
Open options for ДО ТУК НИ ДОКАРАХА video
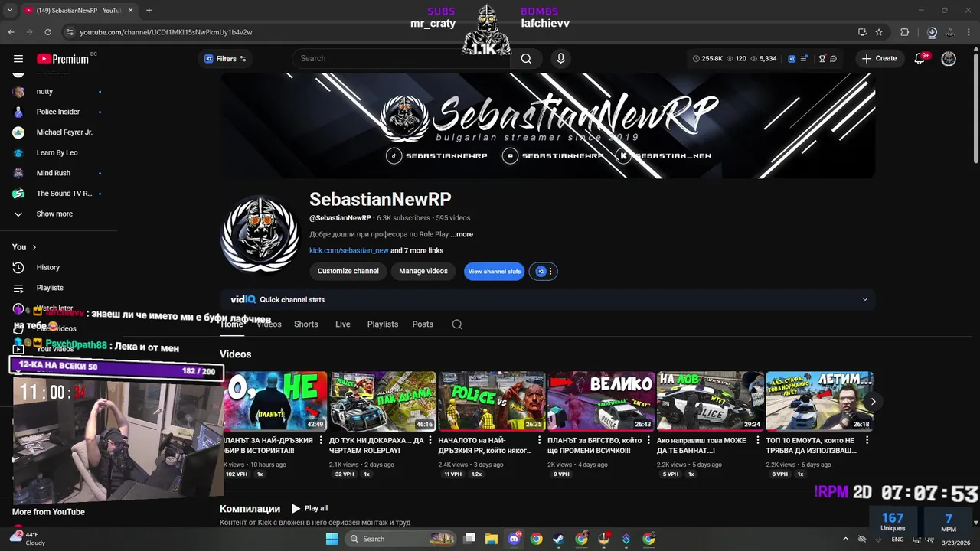click(x=430, y=440)
